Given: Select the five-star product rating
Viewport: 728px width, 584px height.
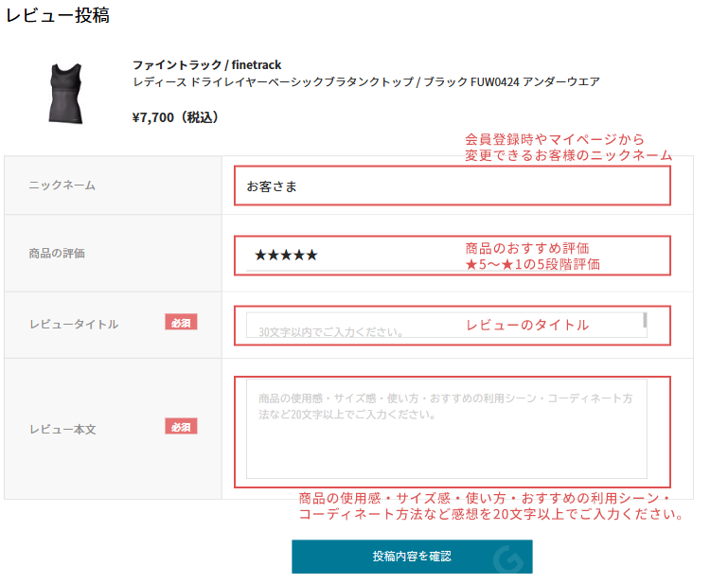Looking at the screenshot, I should point(286,255).
